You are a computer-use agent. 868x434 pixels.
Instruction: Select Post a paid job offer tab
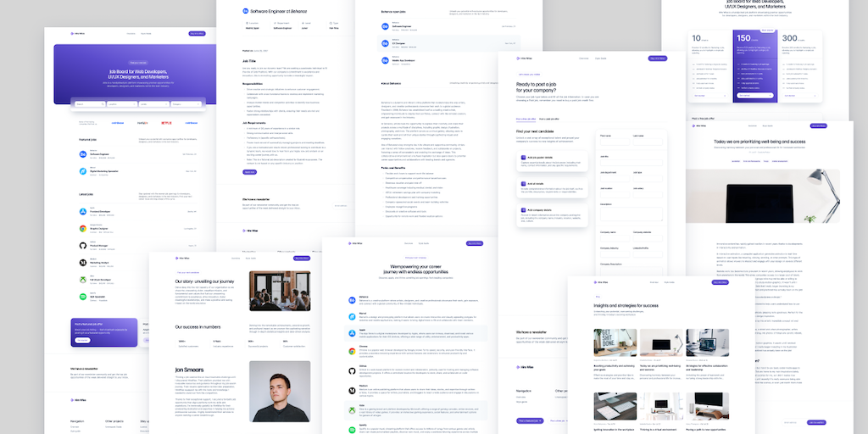[549, 119]
